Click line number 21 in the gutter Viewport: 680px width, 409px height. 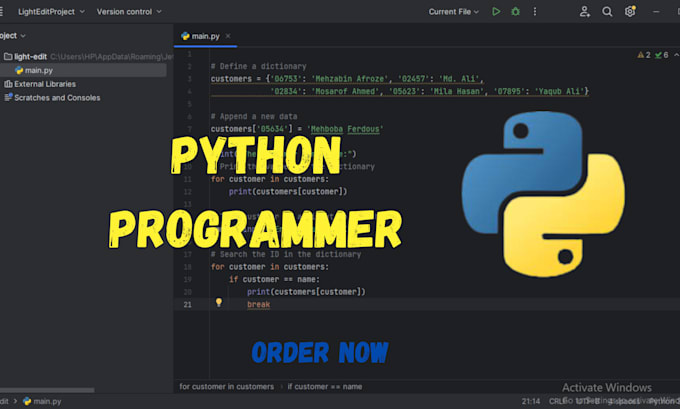[x=187, y=304]
